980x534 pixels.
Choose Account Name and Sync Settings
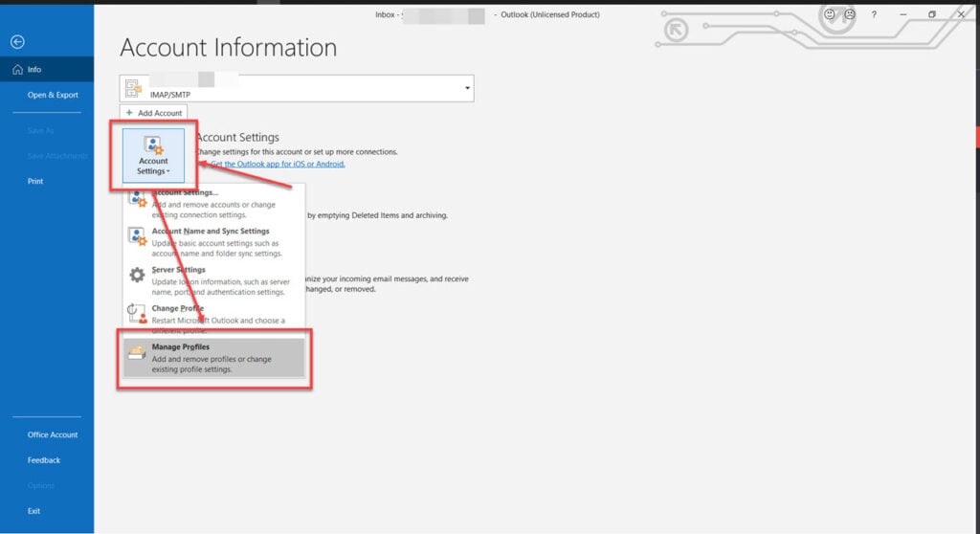click(214, 242)
